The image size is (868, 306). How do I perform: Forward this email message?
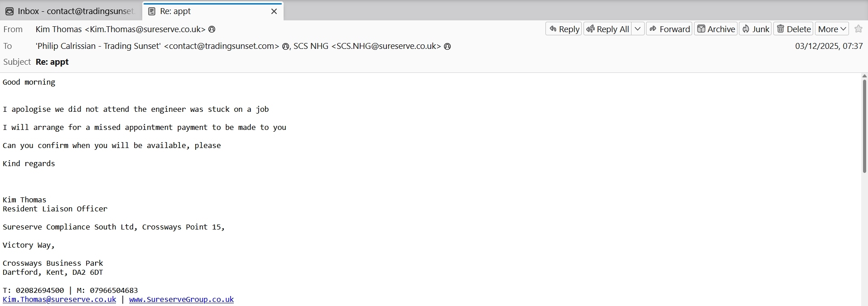(x=669, y=29)
